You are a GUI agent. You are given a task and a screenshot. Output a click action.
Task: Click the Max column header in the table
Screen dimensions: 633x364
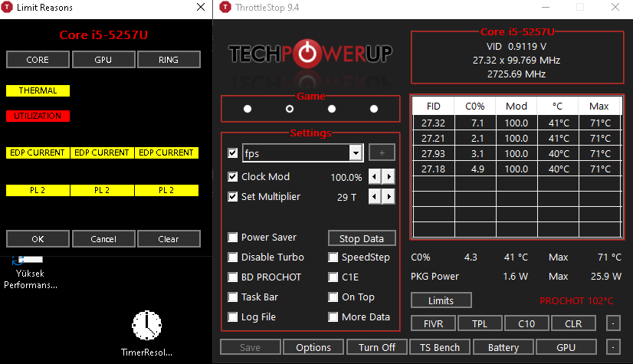[599, 106]
